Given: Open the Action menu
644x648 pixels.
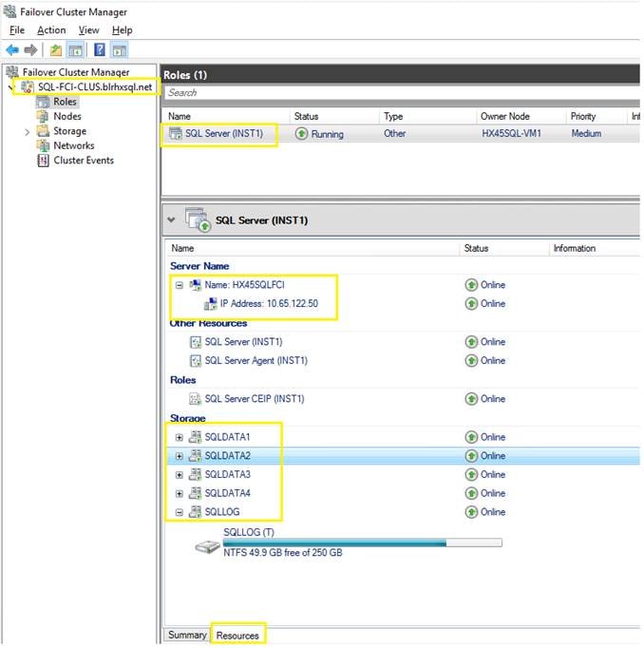Looking at the screenshot, I should coord(51,30).
